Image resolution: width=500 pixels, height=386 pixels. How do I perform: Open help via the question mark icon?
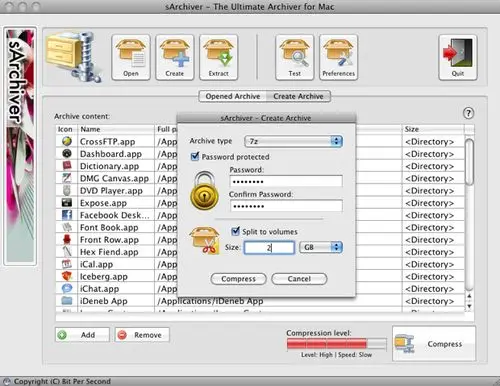[x=468, y=113]
